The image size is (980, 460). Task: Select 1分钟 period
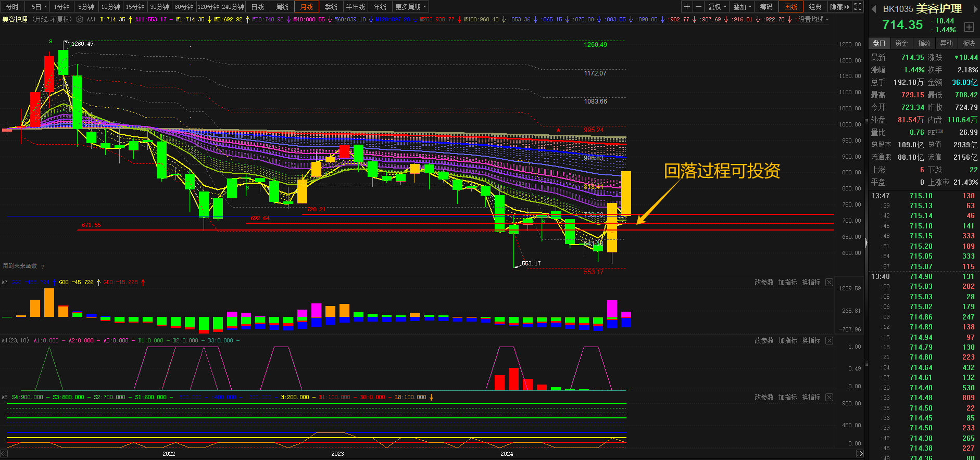[62, 7]
